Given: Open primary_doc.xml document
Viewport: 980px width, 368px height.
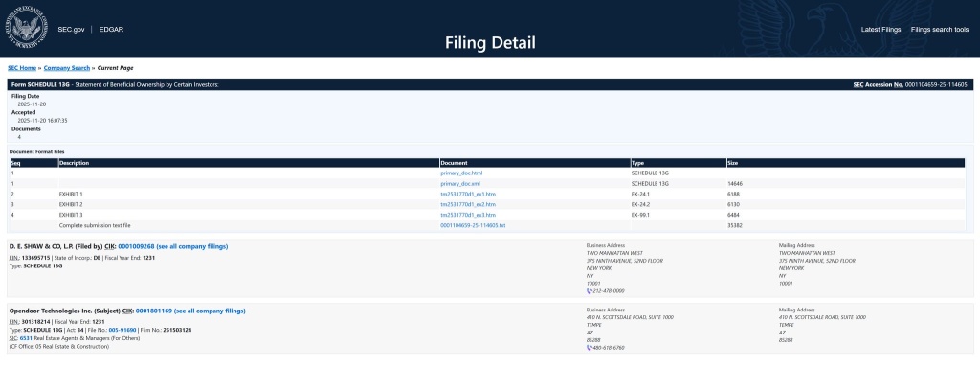Looking at the screenshot, I should click(x=460, y=184).
